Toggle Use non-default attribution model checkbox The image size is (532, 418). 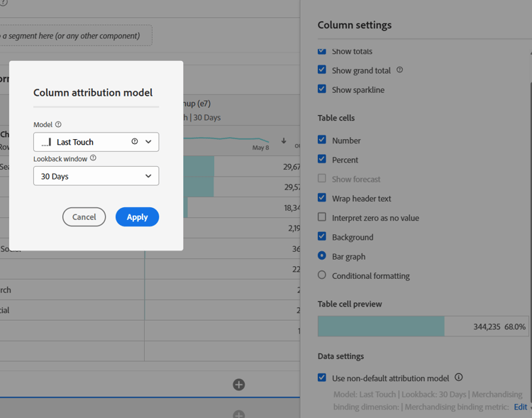point(322,378)
